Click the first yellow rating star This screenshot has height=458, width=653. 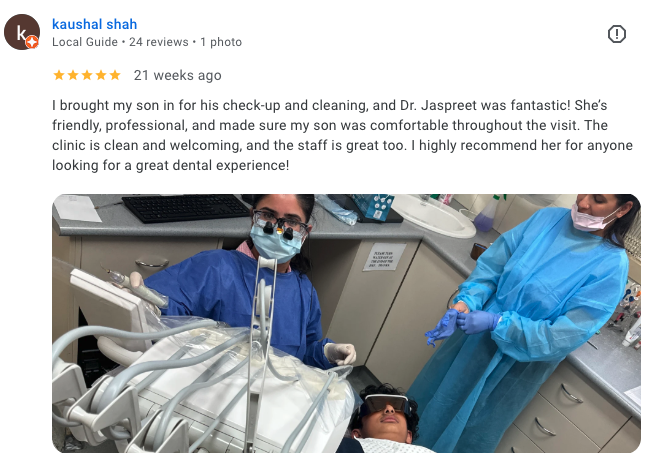(59, 75)
